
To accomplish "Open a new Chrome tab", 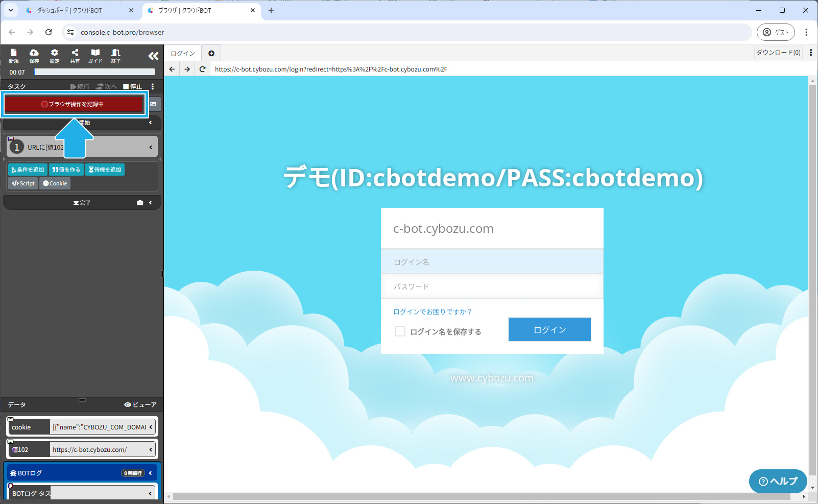I will [x=271, y=10].
